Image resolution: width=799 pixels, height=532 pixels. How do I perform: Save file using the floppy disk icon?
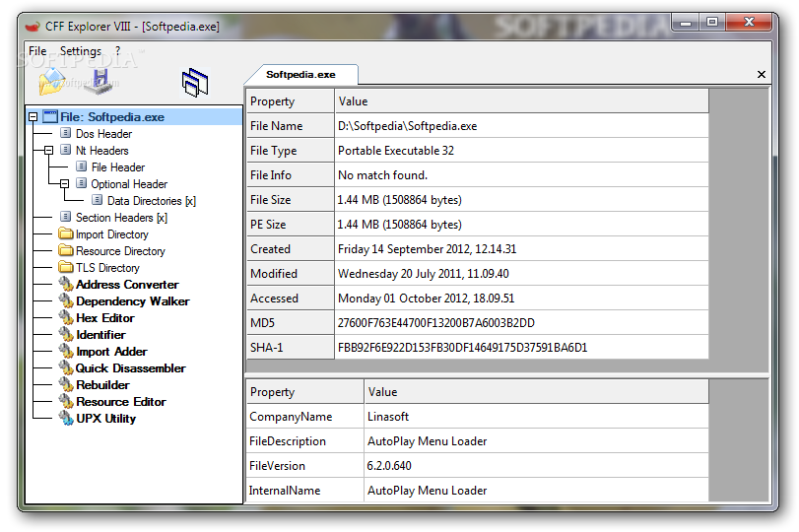[x=100, y=82]
